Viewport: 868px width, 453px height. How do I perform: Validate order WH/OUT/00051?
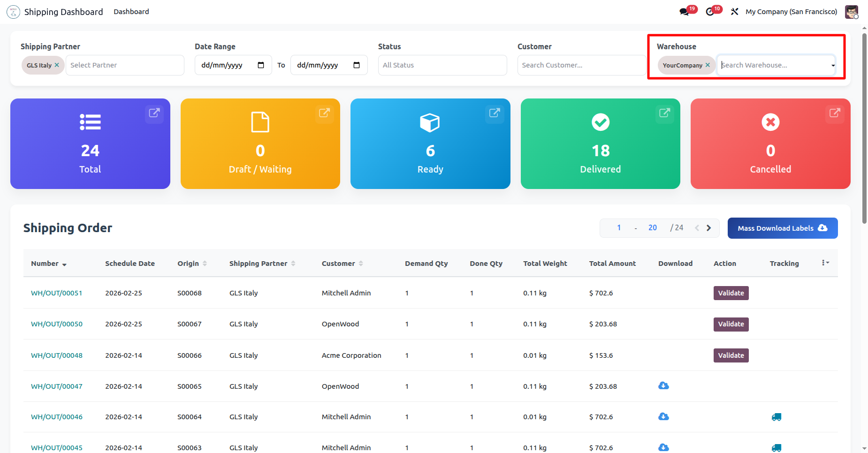(x=731, y=293)
